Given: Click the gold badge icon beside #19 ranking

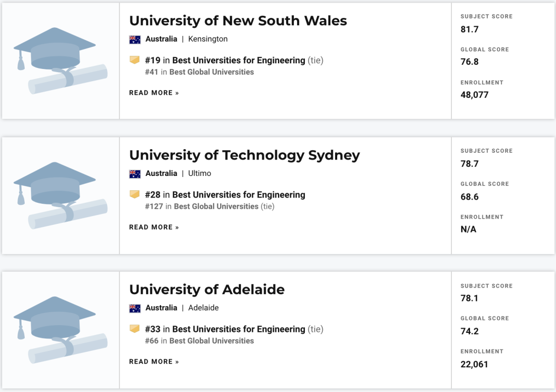Looking at the screenshot, I should click(135, 60).
